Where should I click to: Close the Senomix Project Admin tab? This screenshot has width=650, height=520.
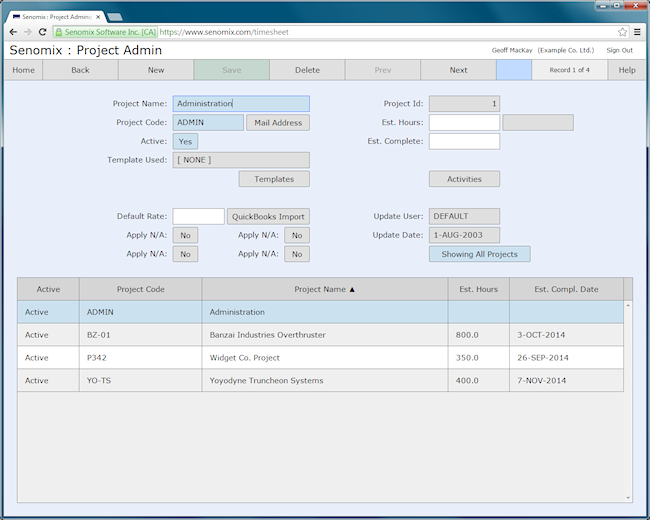point(98,17)
